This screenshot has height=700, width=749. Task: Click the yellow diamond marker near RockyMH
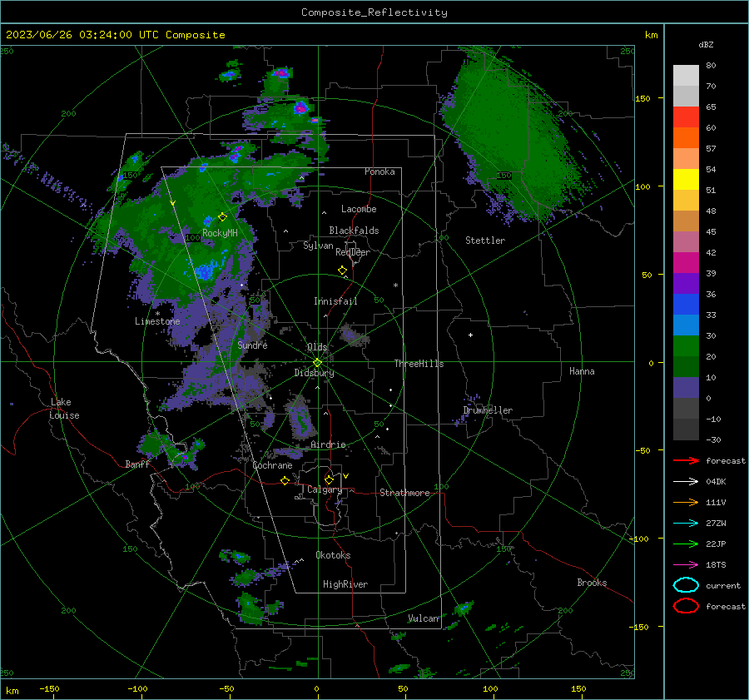pyautogui.click(x=222, y=217)
